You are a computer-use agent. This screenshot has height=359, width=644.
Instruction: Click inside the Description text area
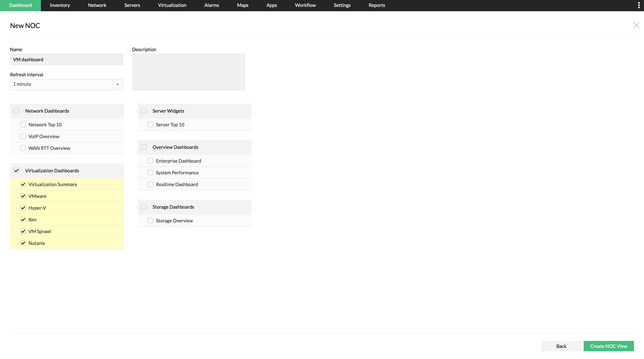[x=188, y=72]
